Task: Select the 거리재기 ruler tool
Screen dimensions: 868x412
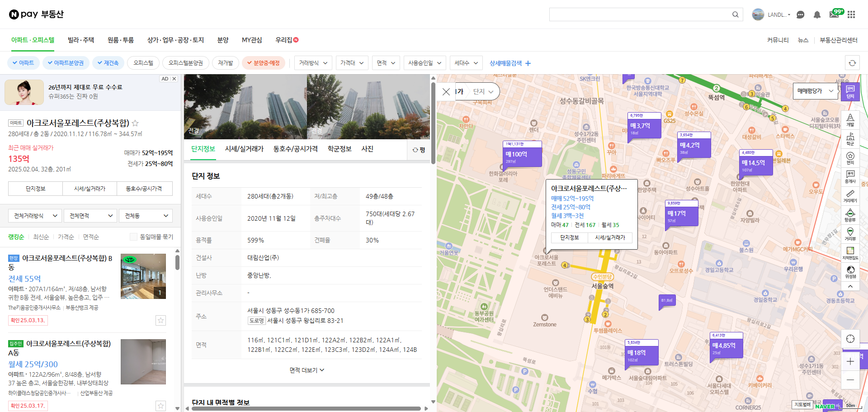Action: pos(850,196)
